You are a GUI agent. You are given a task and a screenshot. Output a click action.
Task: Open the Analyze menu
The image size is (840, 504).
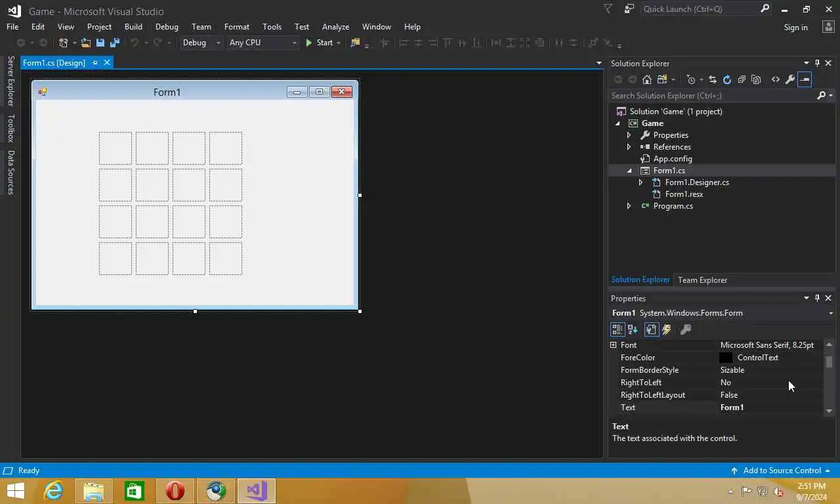(x=335, y=27)
